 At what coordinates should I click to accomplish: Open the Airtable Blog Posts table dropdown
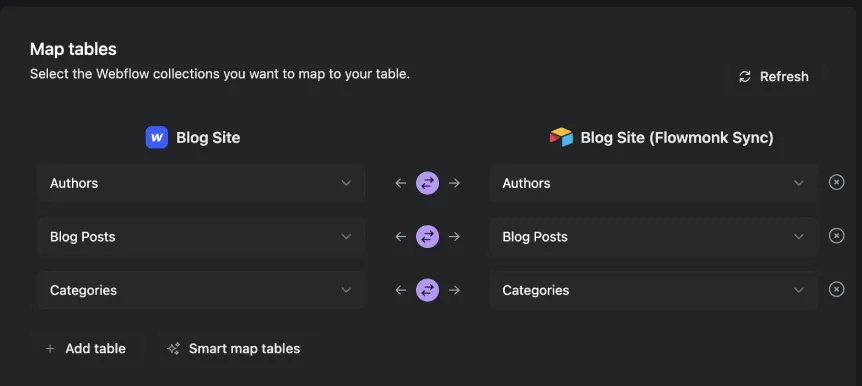(x=654, y=236)
